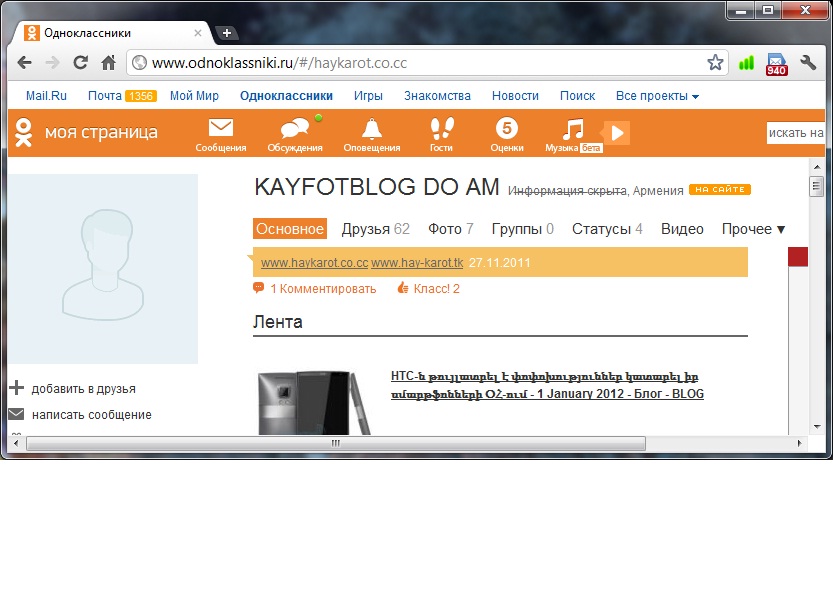Click добавить в друзья link
This screenshot has height=611, width=833.
click(x=83, y=389)
